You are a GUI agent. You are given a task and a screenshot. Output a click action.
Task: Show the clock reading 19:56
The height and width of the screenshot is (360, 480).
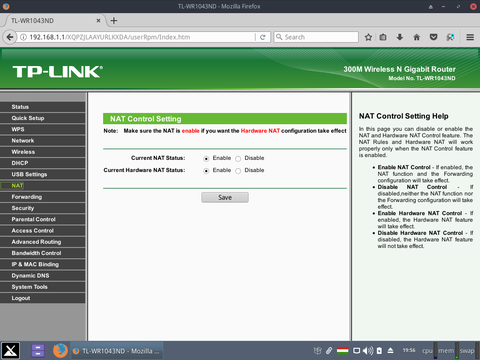tap(409, 350)
